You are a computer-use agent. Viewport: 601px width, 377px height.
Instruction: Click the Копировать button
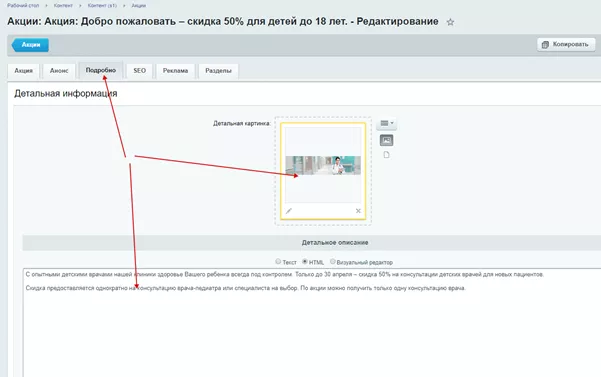pos(566,44)
